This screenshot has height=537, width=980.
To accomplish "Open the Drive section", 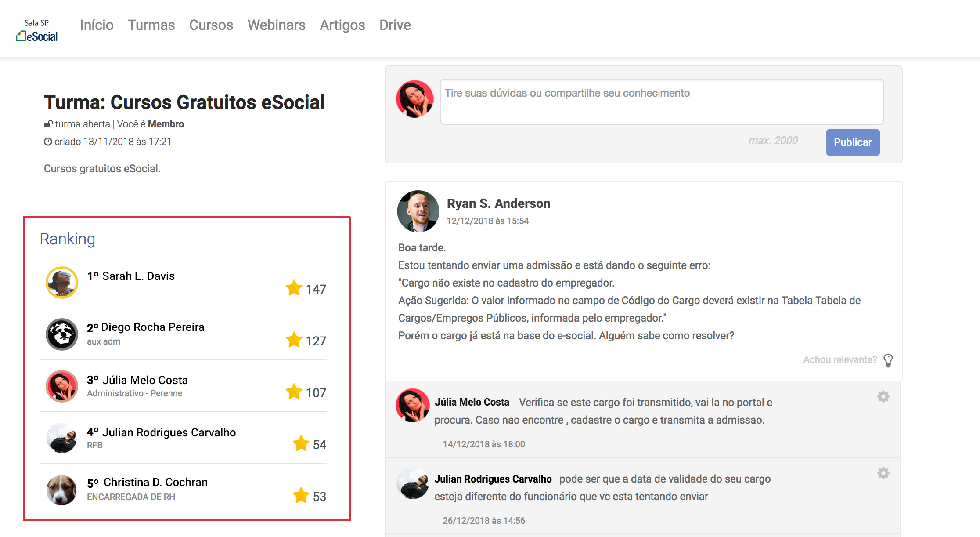I will click(395, 25).
